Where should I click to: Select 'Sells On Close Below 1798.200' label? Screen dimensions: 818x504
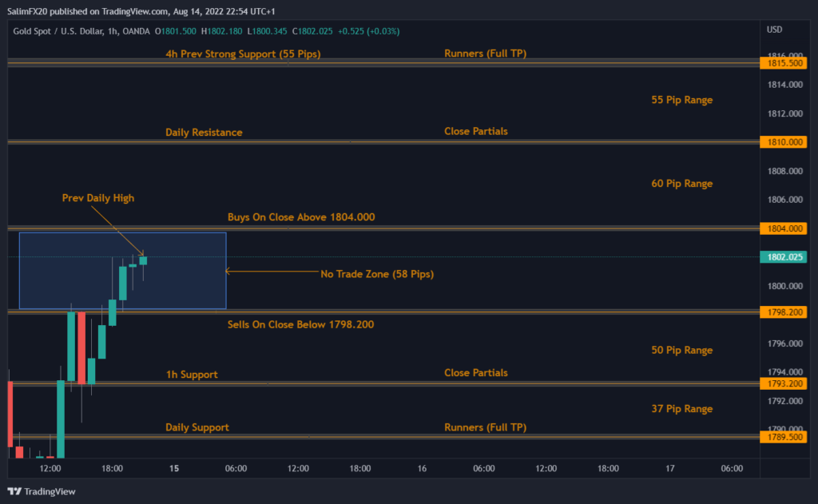[300, 324]
